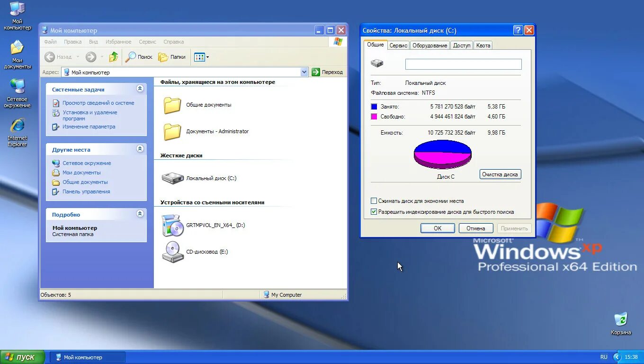
Task: Switch to the Квота tab
Action: point(483,45)
